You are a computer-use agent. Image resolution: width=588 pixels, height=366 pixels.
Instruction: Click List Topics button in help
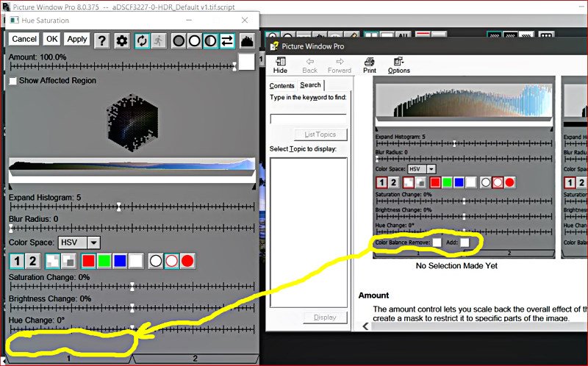tap(320, 134)
